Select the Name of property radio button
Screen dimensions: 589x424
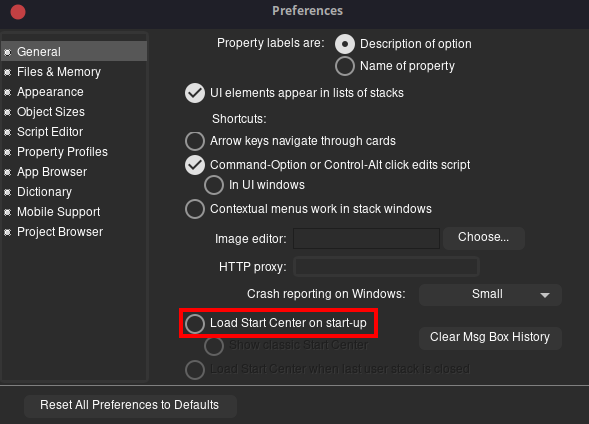point(345,66)
